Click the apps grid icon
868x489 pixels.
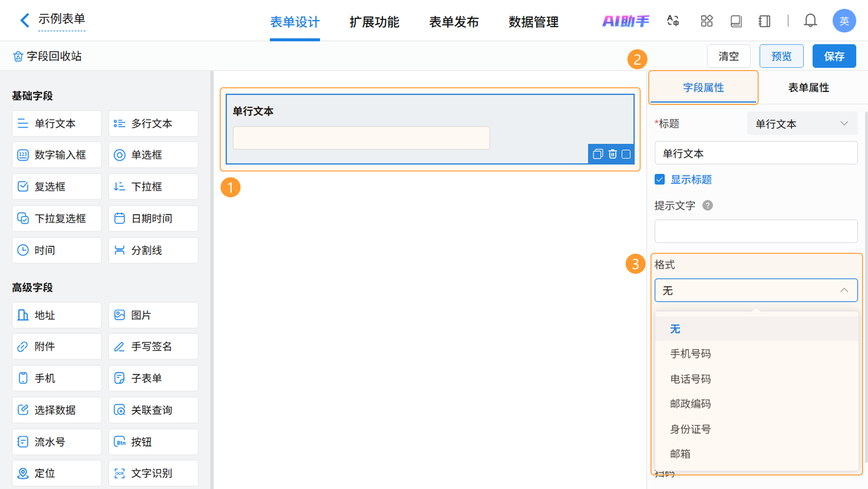tap(707, 21)
